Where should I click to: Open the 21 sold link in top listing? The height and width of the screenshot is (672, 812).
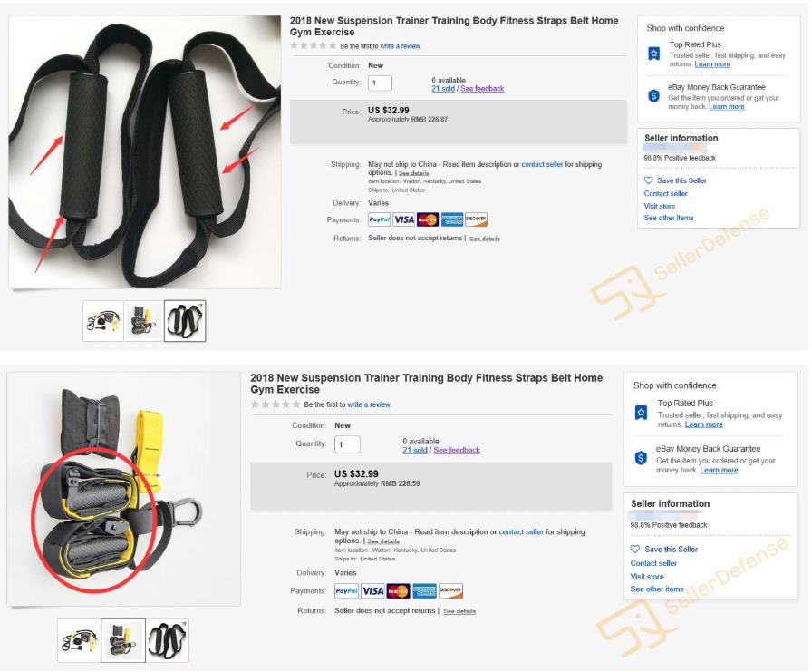point(443,89)
